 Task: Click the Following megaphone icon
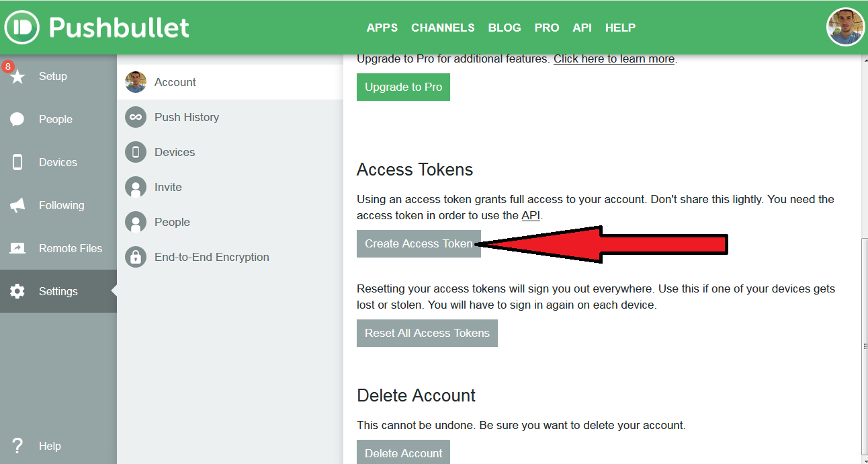(17, 206)
